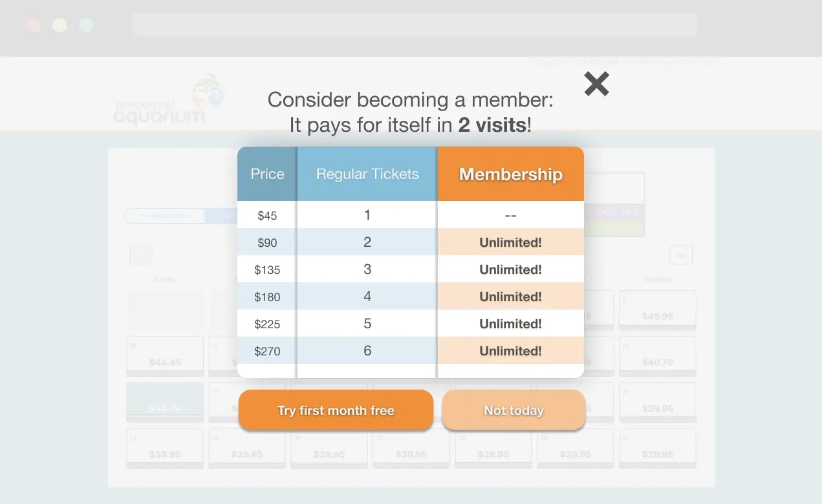
Task: Click the green zoom traffic light
Action: coord(85,25)
